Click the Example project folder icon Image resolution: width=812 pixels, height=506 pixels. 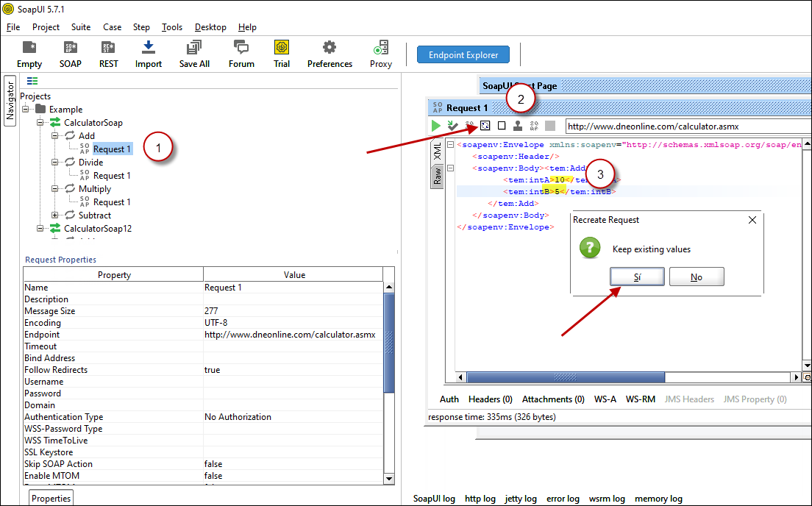pos(40,109)
